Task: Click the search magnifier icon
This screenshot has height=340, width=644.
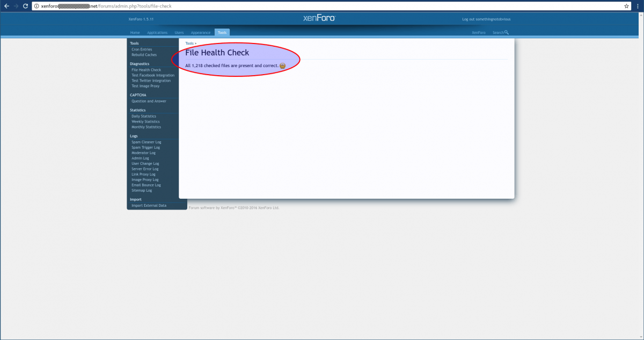Action: [506, 32]
